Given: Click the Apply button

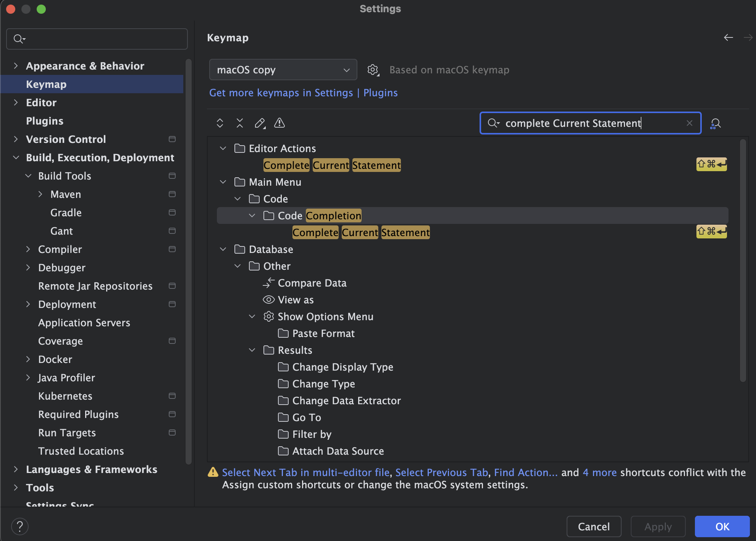Looking at the screenshot, I should [x=658, y=526].
